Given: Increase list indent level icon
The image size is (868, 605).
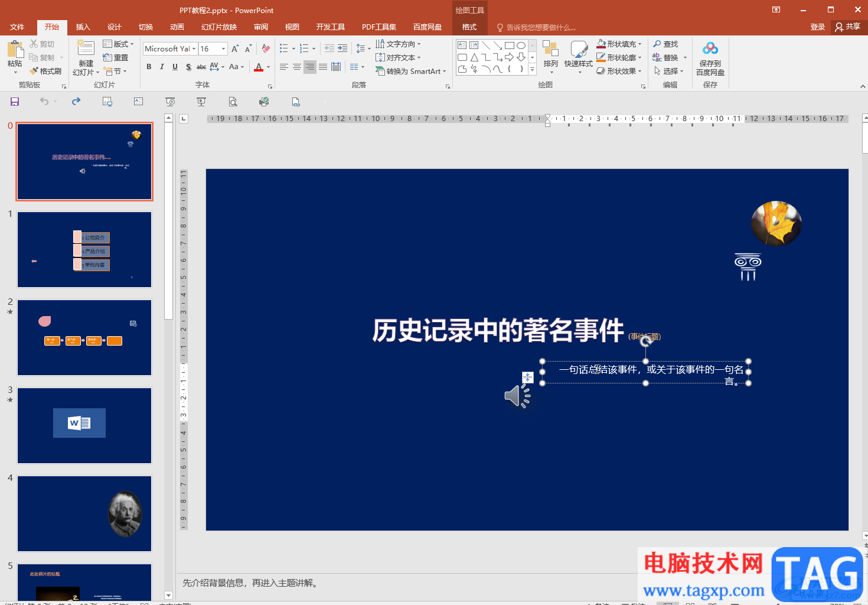Looking at the screenshot, I should [x=342, y=48].
